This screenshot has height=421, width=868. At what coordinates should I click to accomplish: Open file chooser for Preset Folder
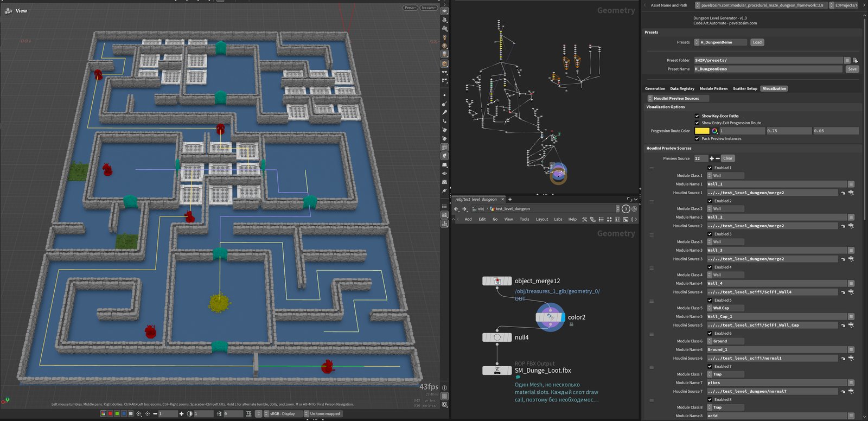click(x=855, y=60)
